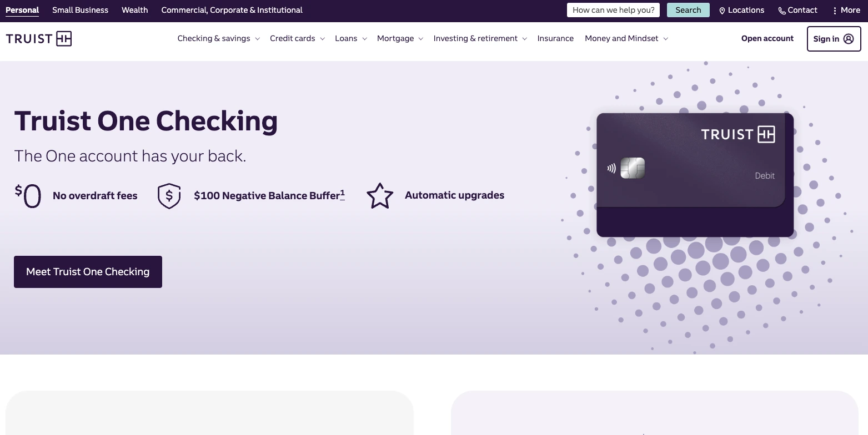Click the $0 graphic by No overdraft fees
The image size is (868, 435).
click(28, 196)
